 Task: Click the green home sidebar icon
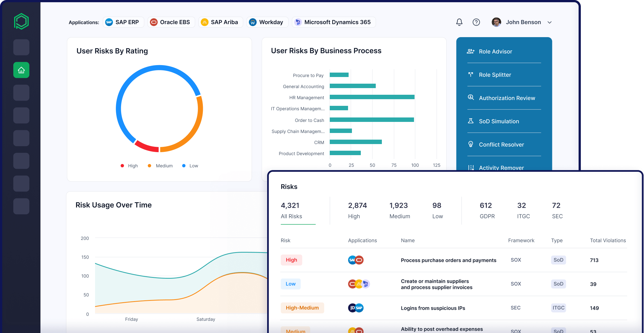[21, 70]
